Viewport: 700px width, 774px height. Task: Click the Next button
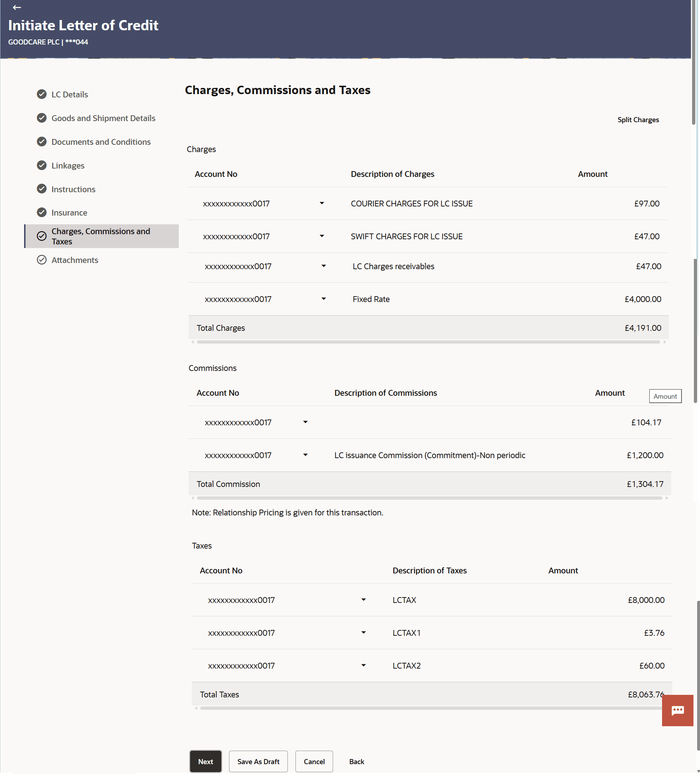pos(205,761)
